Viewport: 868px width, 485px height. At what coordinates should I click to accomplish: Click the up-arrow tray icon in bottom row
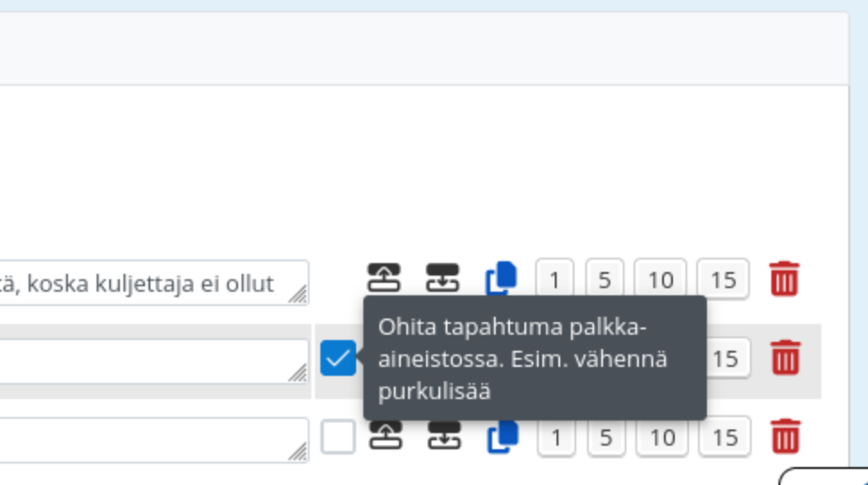click(x=386, y=436)
